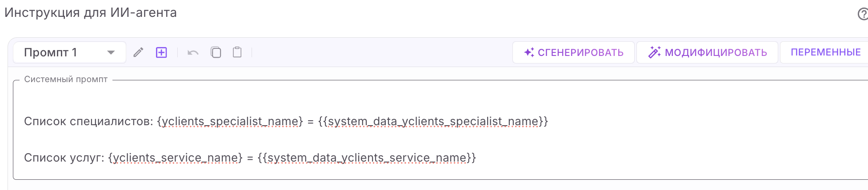Place cursor in {yclients_service_name} text

pyautogui.click(x=175, y=158)
